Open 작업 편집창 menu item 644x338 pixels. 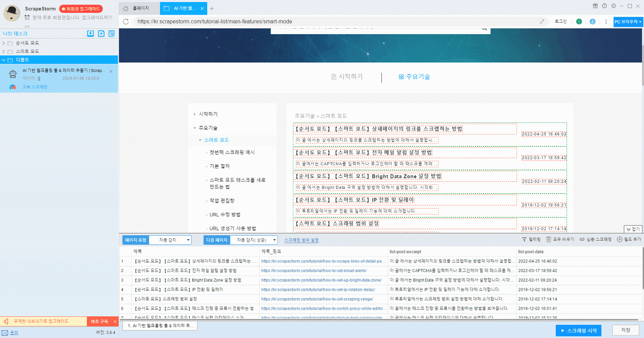pyautogui.click(x=222, y=200)
